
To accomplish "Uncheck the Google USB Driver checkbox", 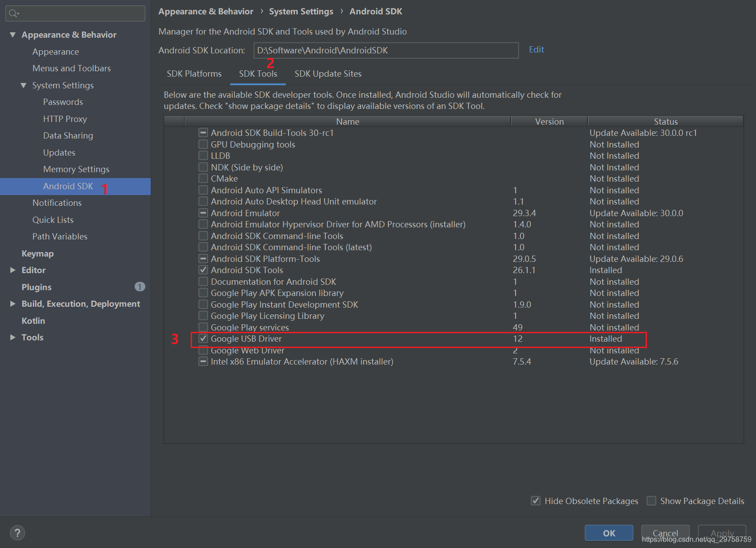I will (203, 339).
